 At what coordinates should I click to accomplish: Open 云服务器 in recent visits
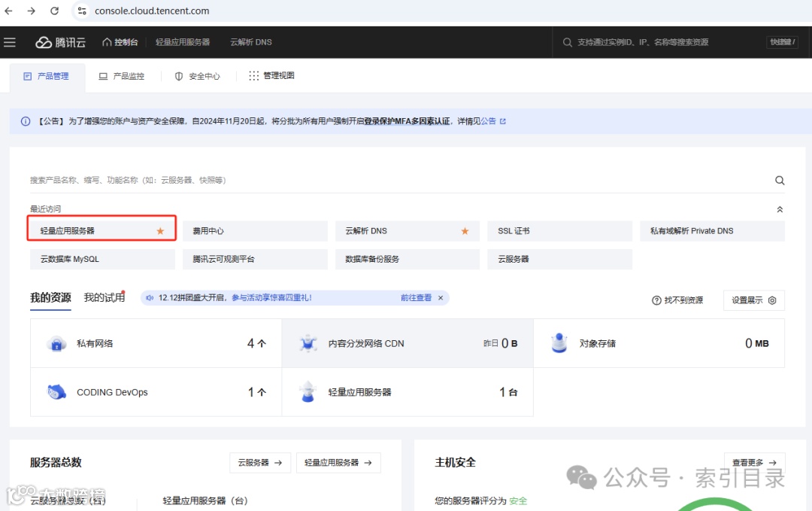[559, 259]
